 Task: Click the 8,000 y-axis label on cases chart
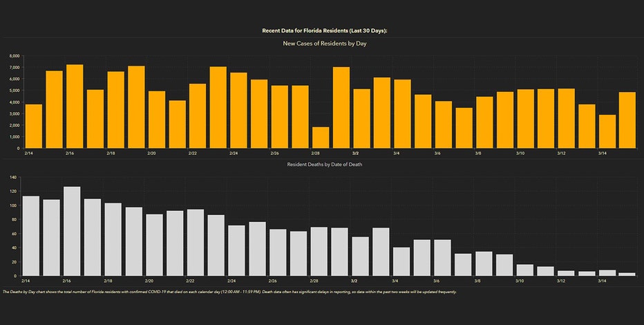coord(15,56)
